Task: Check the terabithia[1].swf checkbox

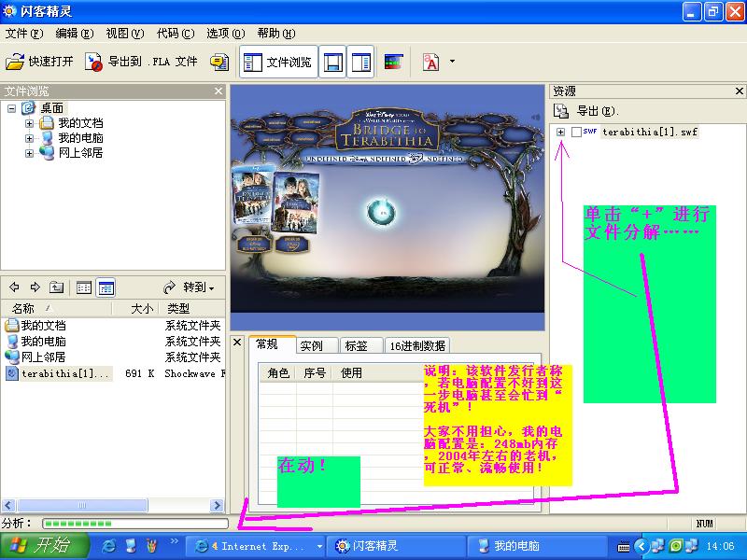Action: coord(576,132)
